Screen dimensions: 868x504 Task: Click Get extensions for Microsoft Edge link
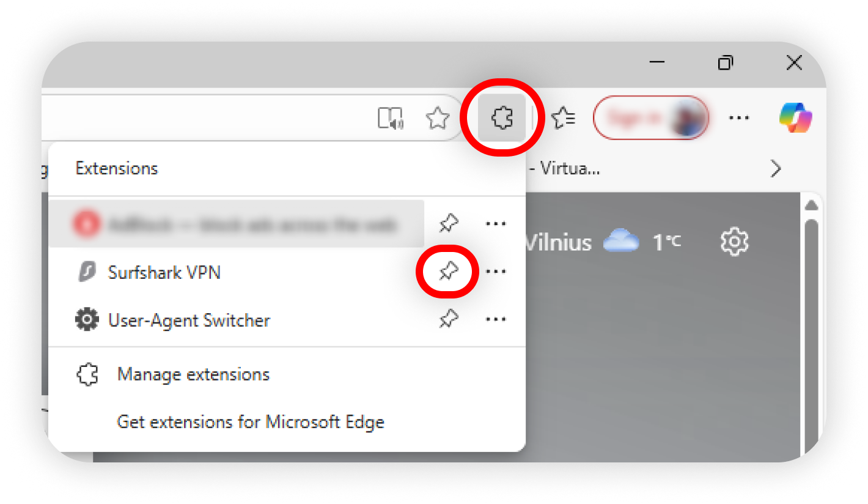(251, 422)
